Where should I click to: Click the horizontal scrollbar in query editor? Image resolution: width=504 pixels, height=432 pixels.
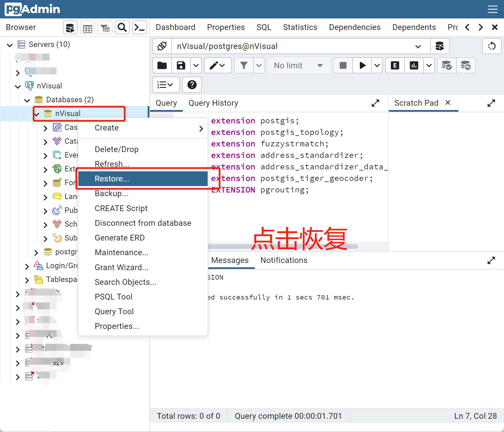coord(283,247)
